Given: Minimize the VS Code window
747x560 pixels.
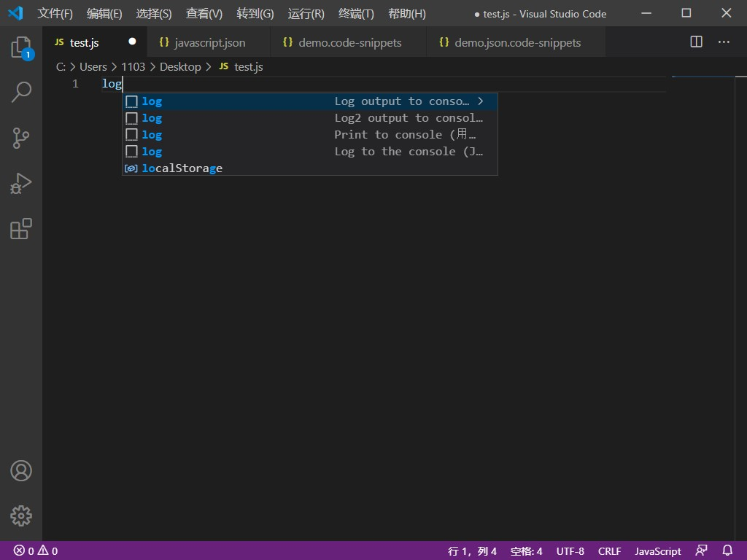Looking at the screenshot, I should click(646, 13).
